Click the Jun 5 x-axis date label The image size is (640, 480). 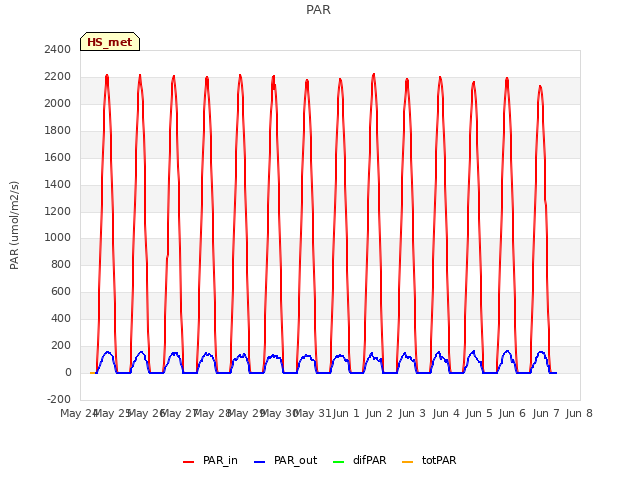point(479,413)
